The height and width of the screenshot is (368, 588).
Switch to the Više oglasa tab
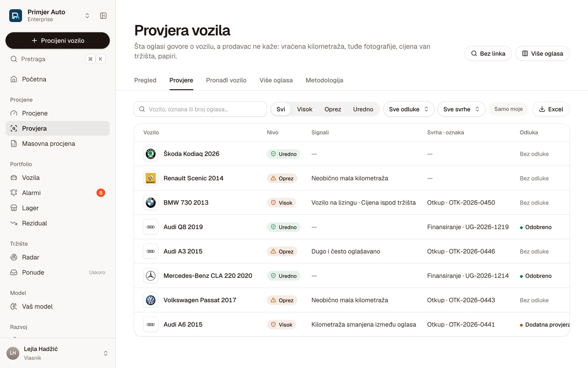click(276, 80)
